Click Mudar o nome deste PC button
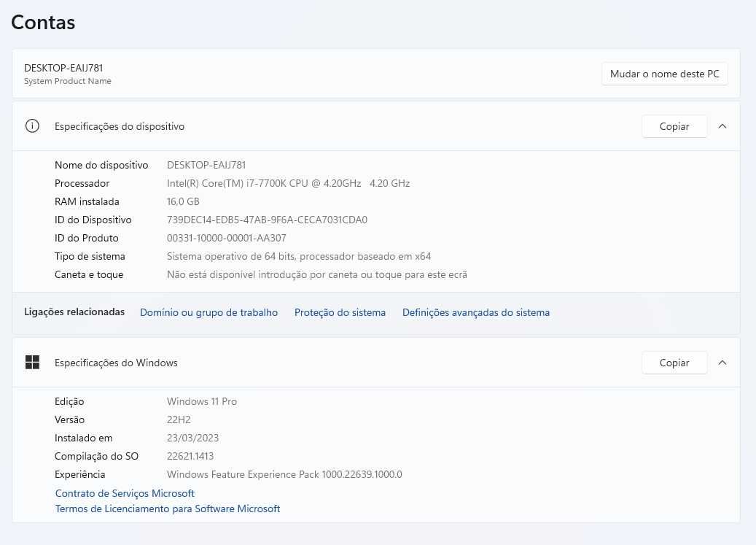756x545 pixels. click(x=664, y=74)
